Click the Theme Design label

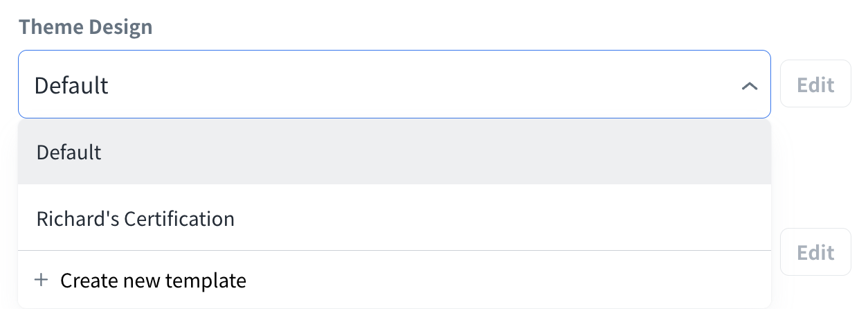click(x=85, y=27)
